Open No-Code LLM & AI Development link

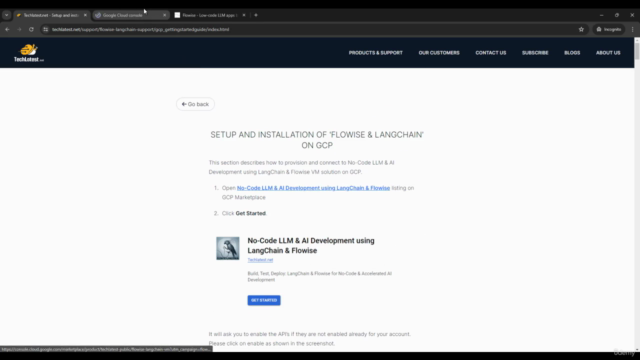pos(313,188)
